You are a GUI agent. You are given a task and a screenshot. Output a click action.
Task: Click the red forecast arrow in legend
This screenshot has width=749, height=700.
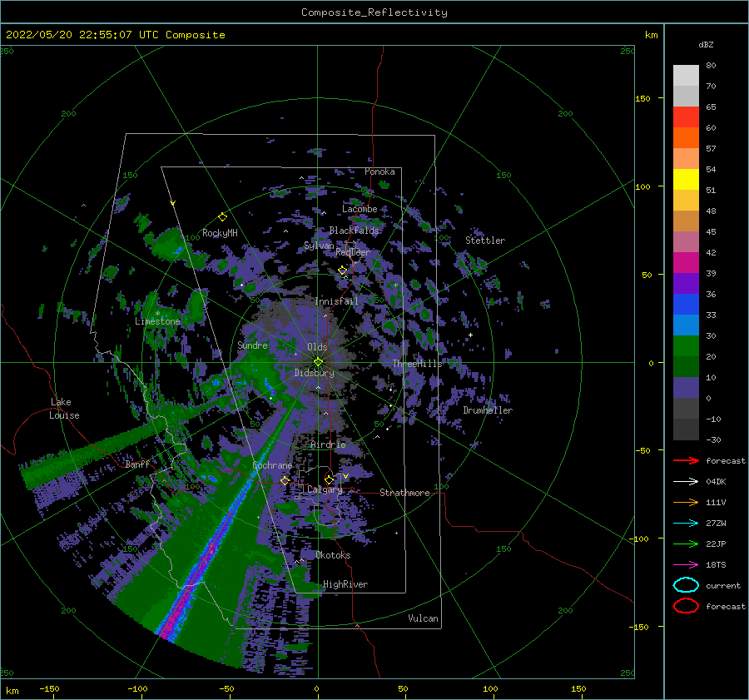686,460
